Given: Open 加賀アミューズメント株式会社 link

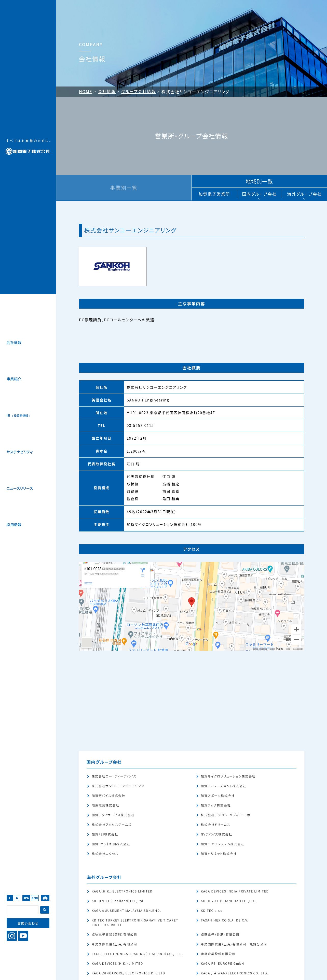Looking at the screenshot, I should tap(223, 786).
